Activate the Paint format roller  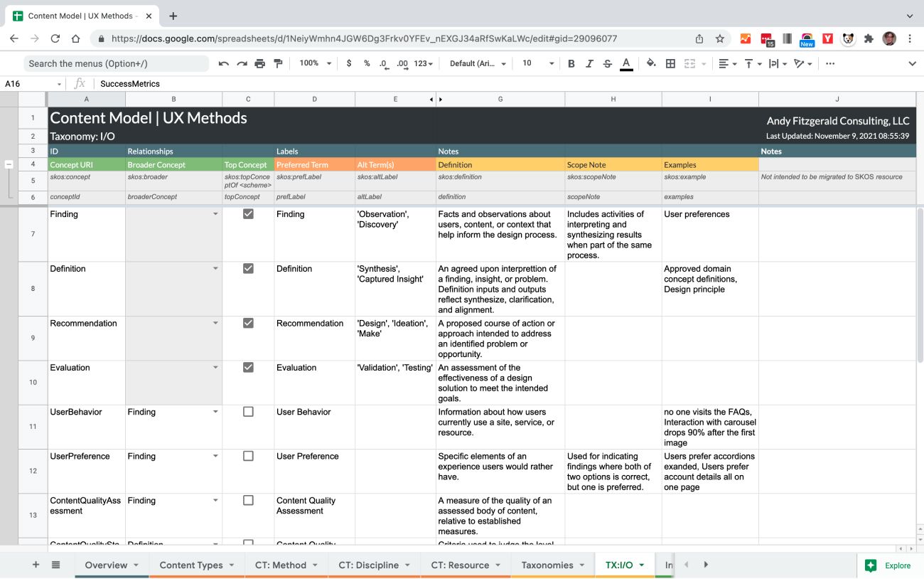278,64
